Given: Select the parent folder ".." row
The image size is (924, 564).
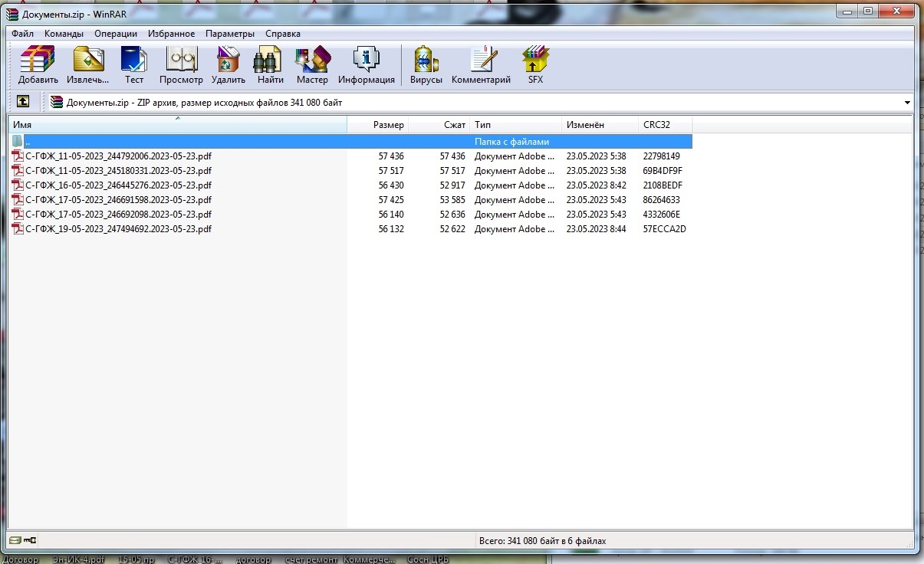Looking at the screenshot, I should pyautogui.click(x=28, y=142).
